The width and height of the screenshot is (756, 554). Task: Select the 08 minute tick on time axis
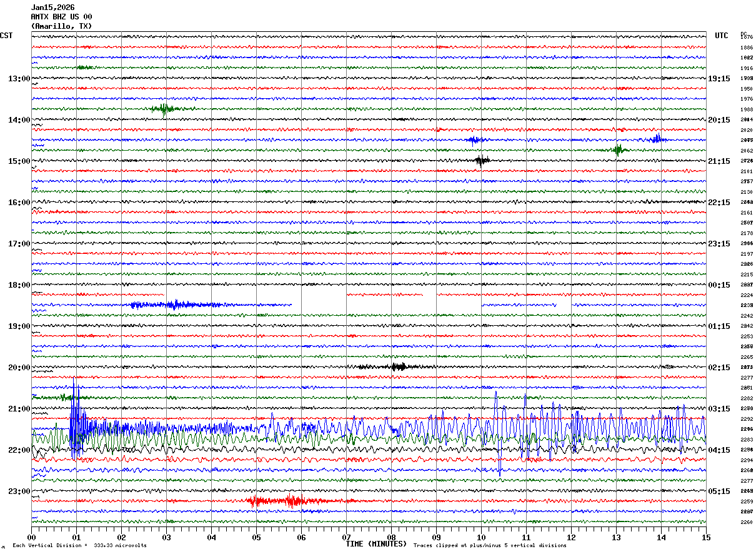[392, 537]
